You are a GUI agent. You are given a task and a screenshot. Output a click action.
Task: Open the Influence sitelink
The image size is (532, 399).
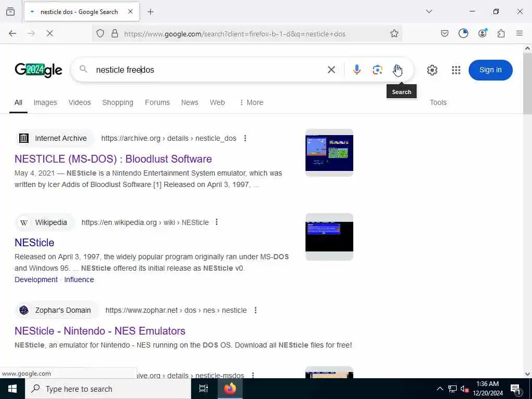tap(79, 280)
